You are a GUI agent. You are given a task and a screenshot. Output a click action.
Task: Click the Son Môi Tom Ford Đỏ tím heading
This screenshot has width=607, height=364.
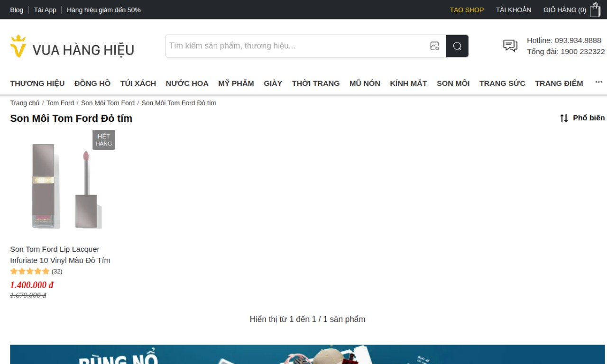[x=71, y=118]
